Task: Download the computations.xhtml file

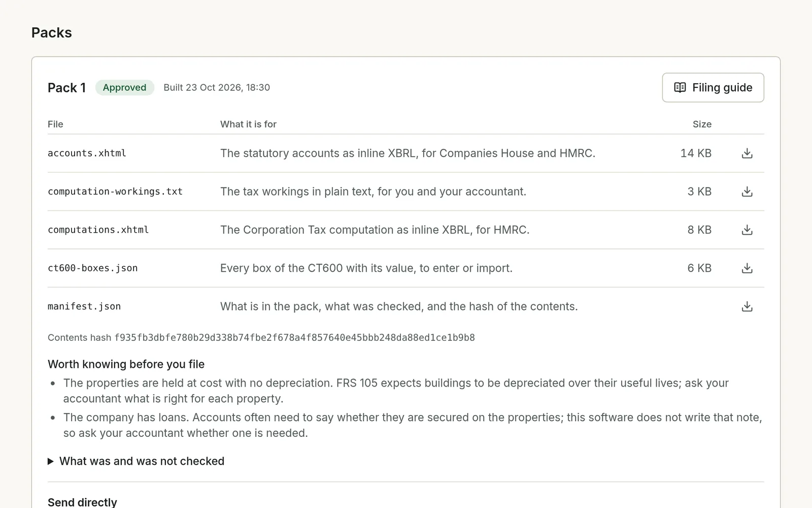Action: [x=747, y=230]
